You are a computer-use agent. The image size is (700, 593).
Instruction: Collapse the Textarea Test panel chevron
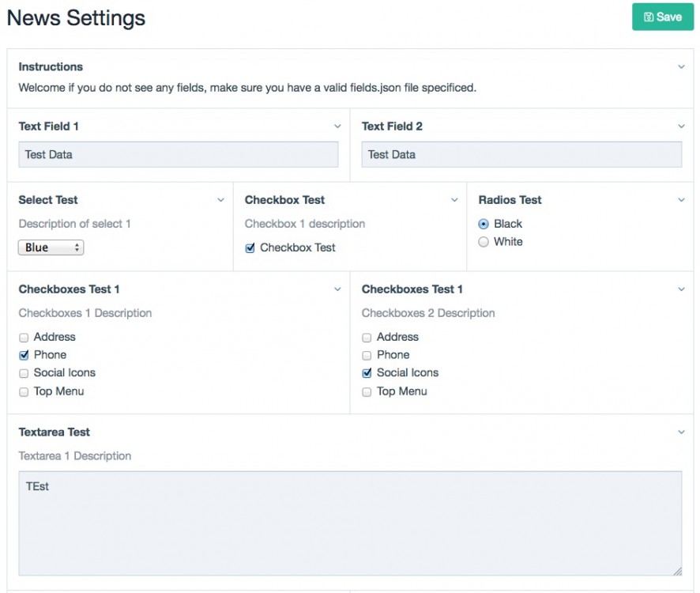[681, 432]
